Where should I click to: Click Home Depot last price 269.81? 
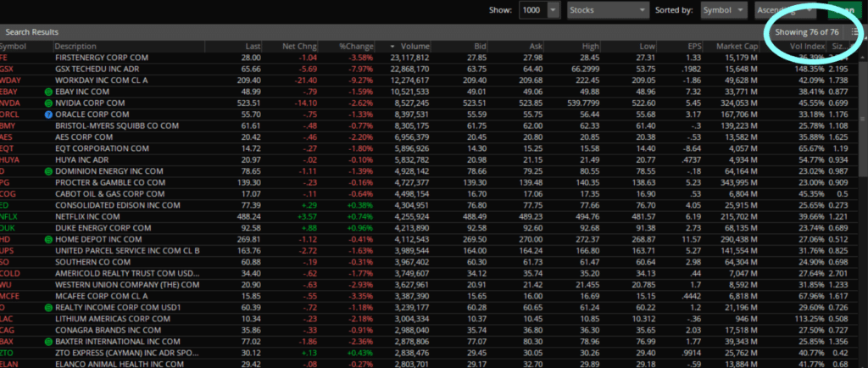click(x=248, y=240)
